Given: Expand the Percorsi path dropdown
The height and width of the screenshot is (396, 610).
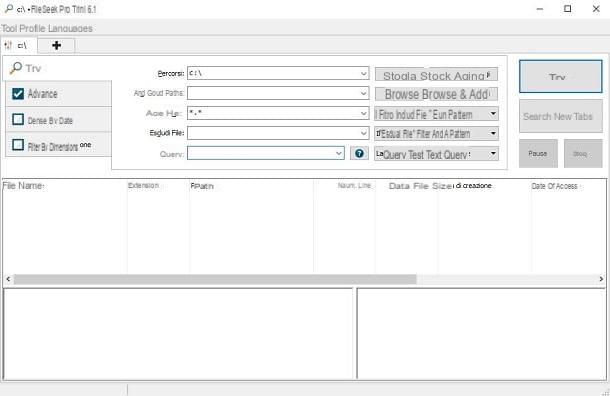Looking at the screenshot, I should 363,73.
